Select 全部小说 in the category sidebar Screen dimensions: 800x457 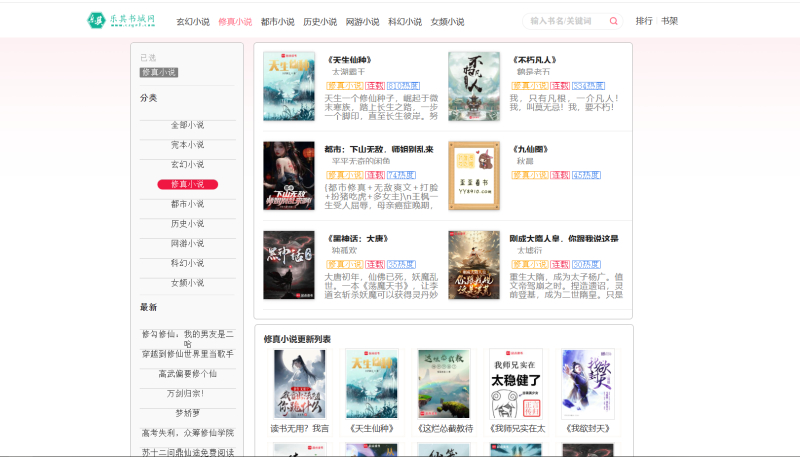[x=188, y=125]
